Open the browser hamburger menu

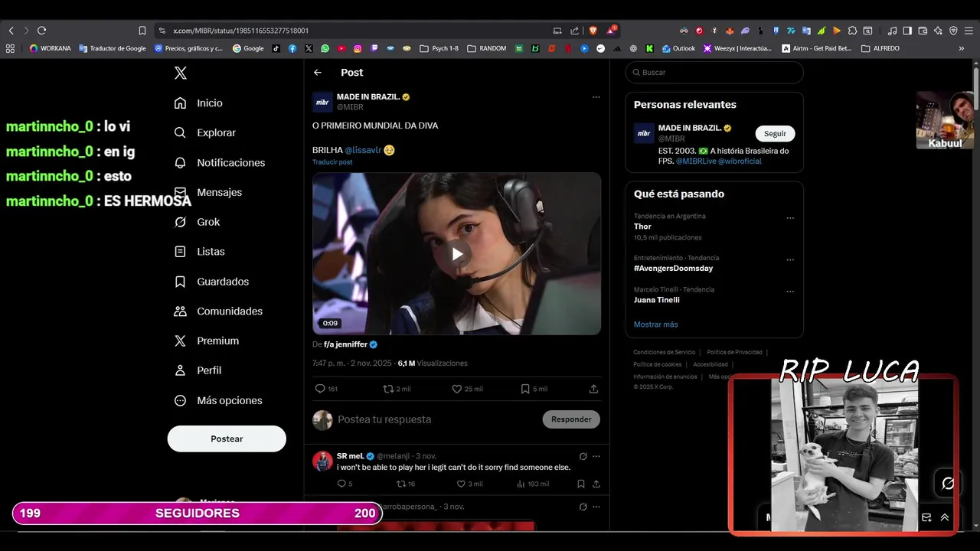(x=969, y=31)
